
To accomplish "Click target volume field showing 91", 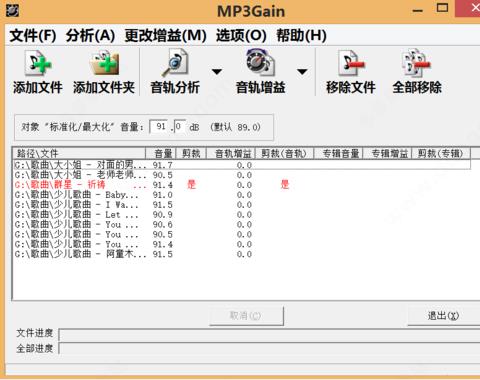I will (x=161, y=127).
